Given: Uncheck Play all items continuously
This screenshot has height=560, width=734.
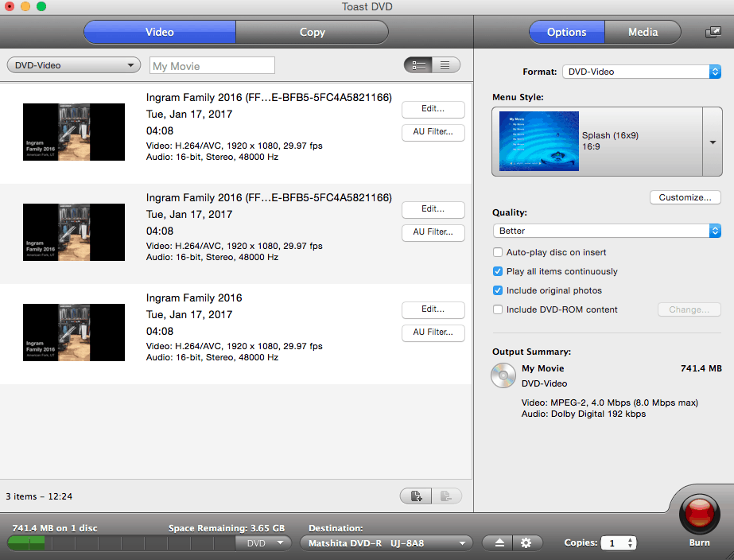Looking at the screenshot, I should (x=498, y=271).
